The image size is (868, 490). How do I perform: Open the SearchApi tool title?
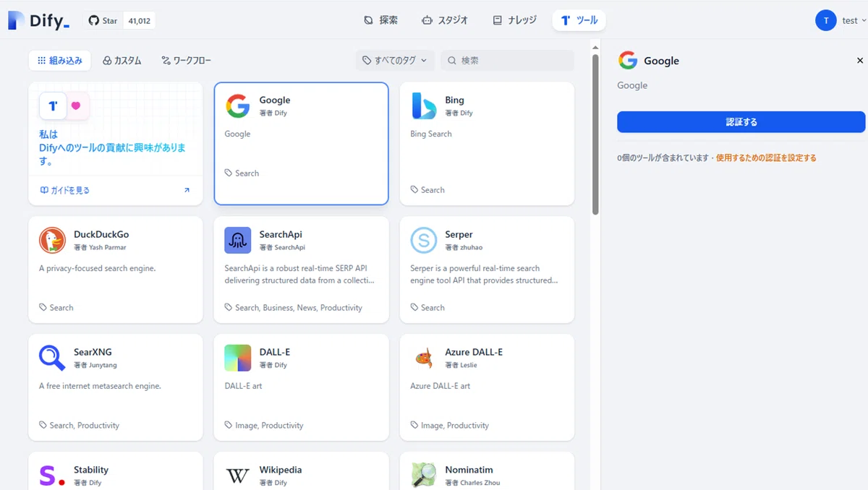tap(281, 234)
